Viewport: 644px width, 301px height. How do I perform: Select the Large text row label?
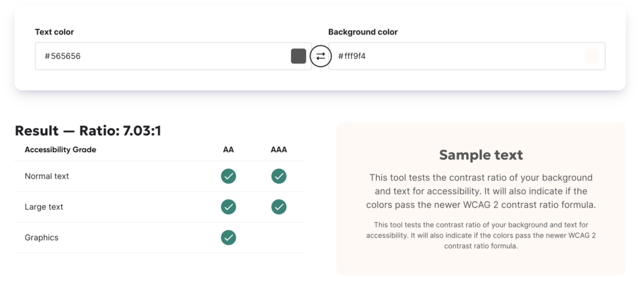tap(44, 207)
